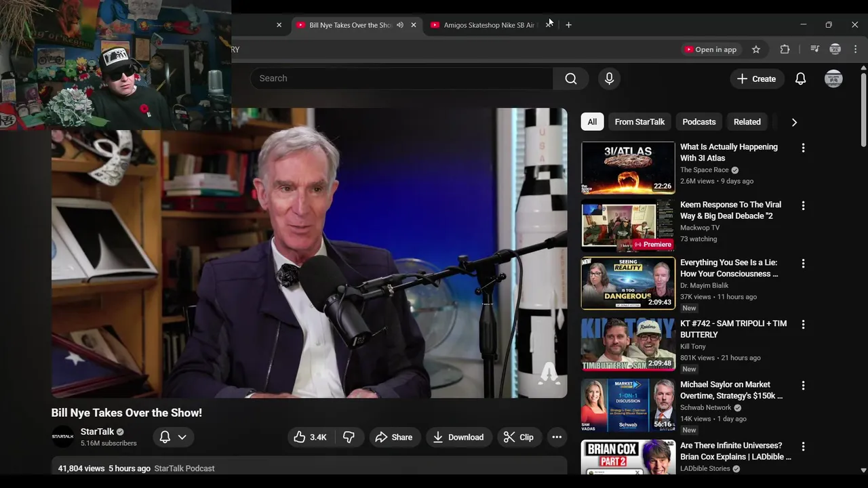Open What Is Actually Happening With 3I Atlas title
Image resolution: width=868 pixels, height=488 pixels.
coord(729,152)
